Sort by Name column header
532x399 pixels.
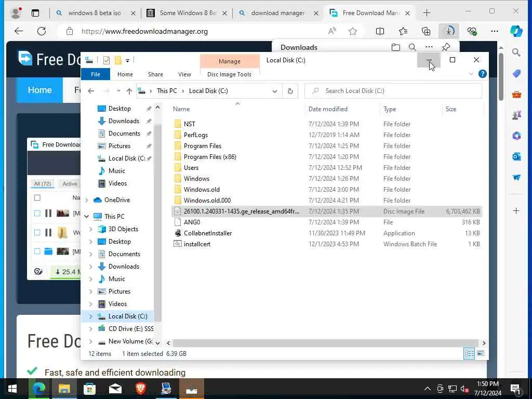(x=181, y=109)
